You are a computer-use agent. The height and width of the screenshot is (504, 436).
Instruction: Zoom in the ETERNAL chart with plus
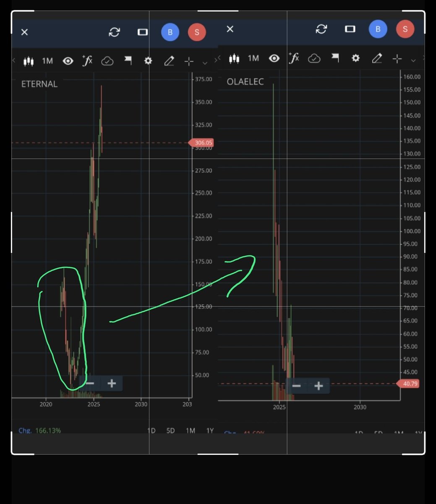pyautogui.click(x=112, y=383)
